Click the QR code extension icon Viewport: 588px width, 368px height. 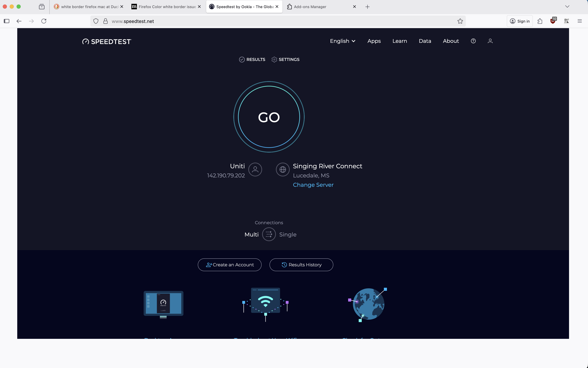(x=566, y=21)
